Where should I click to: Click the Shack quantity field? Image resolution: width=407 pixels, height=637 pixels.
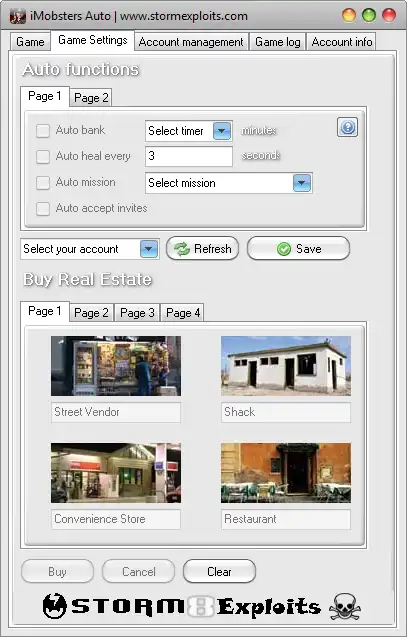(x=286, y=412)
